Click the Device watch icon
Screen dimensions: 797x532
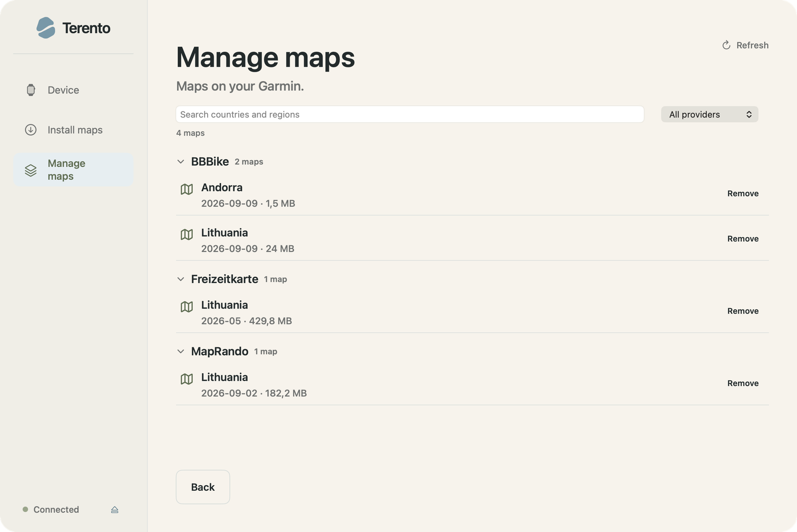click(31, 90)
